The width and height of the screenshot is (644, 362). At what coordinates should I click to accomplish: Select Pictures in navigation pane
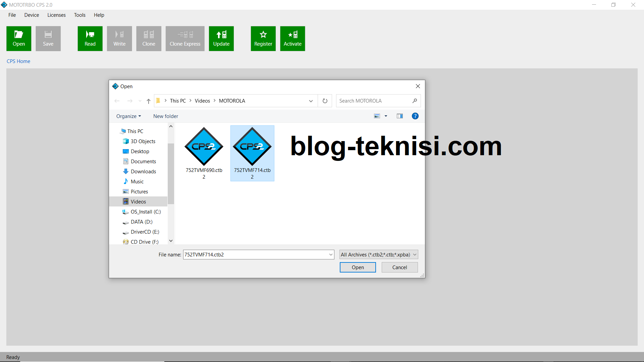tap(139, 191)
